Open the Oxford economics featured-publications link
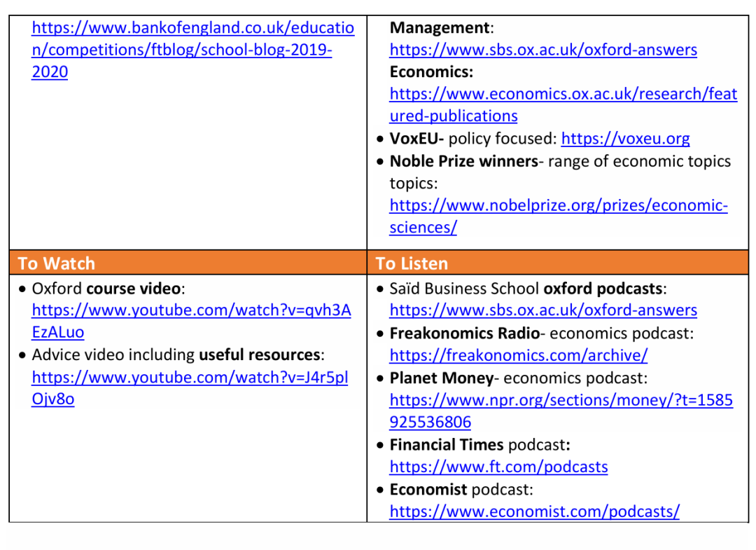This screenshot has width=756, height=550. coord(563,95)
